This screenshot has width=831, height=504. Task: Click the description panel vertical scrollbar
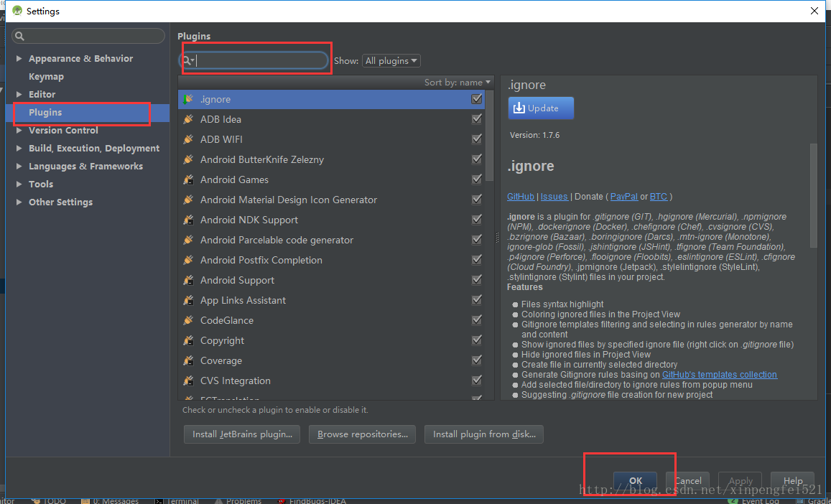coord(814,195)
